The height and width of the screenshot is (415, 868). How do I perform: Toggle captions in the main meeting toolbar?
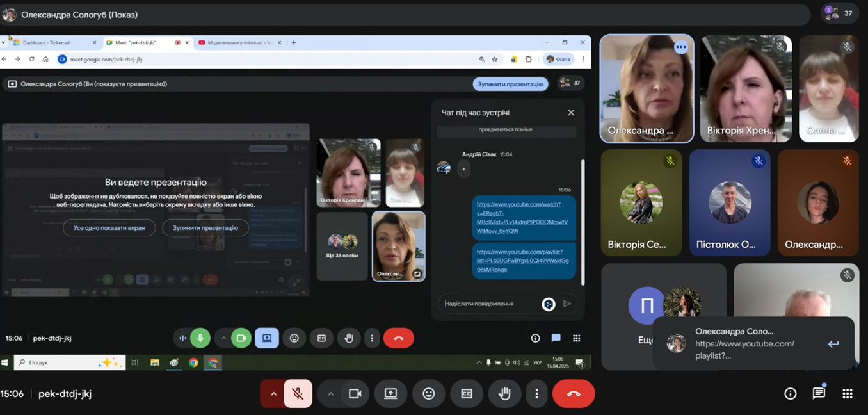click(x=467, y=394)
